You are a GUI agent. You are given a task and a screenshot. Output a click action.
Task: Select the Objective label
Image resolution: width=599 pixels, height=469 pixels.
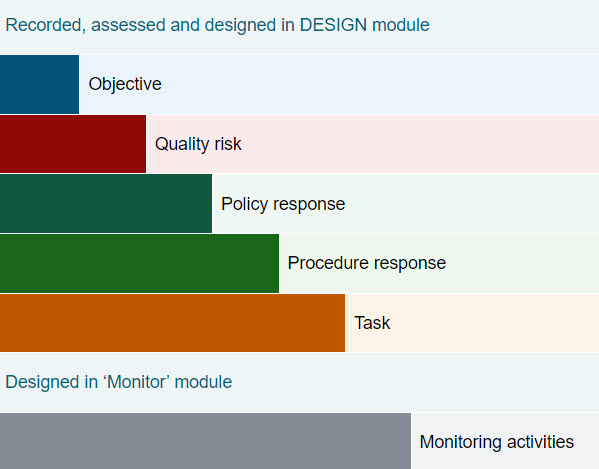(x=125, y=84)
